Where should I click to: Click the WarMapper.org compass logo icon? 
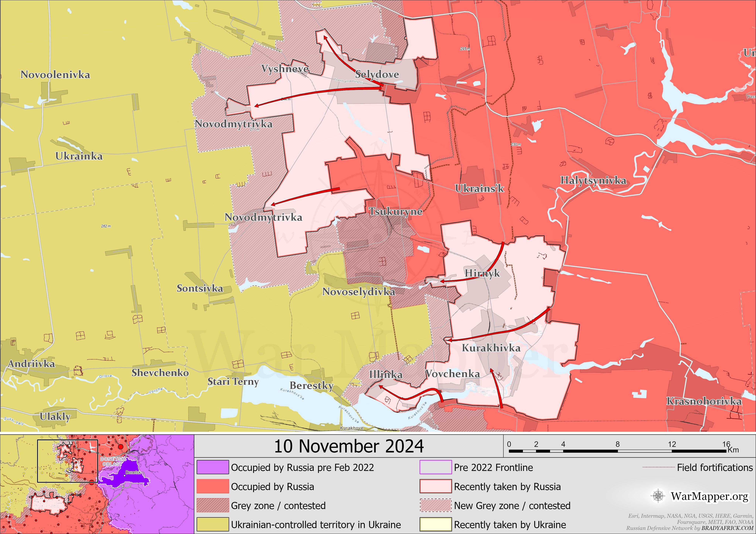pyautogui.click(x=658, y=496)
